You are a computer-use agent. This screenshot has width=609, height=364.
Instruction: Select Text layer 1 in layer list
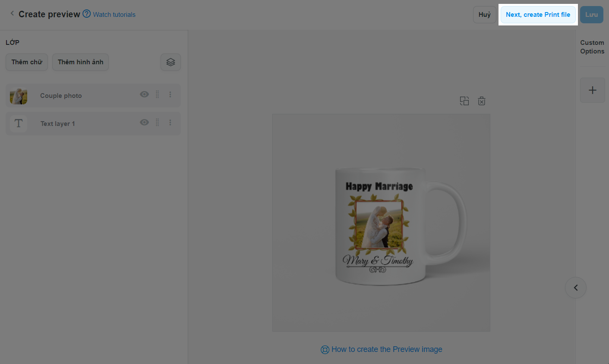[57, 124]
